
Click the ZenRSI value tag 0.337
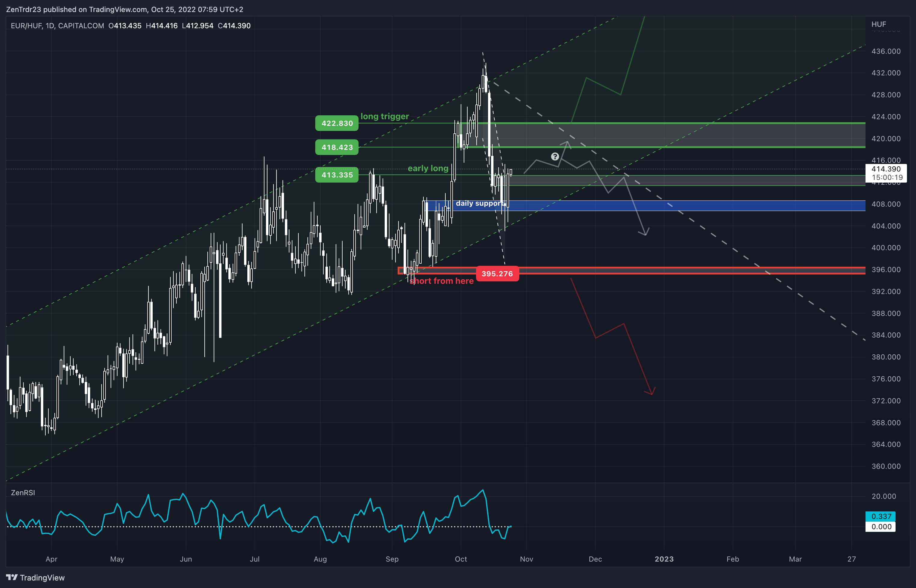click(881, 516)
